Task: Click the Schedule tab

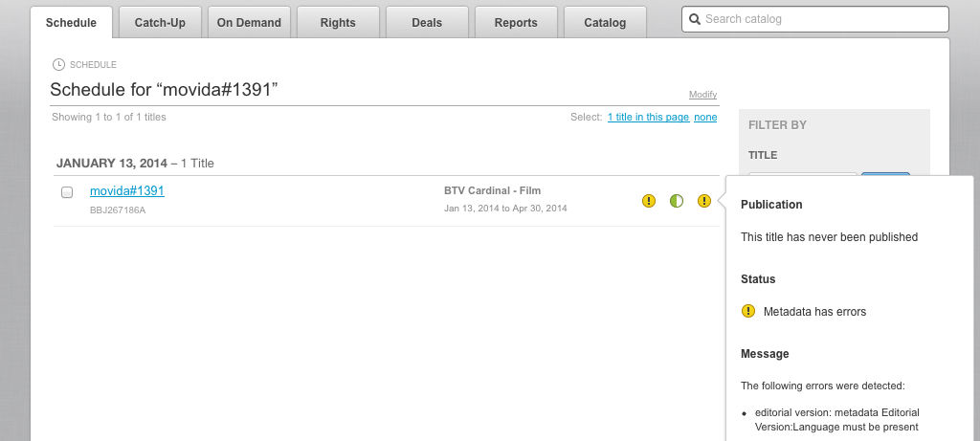Action: (x=71, y=23)
